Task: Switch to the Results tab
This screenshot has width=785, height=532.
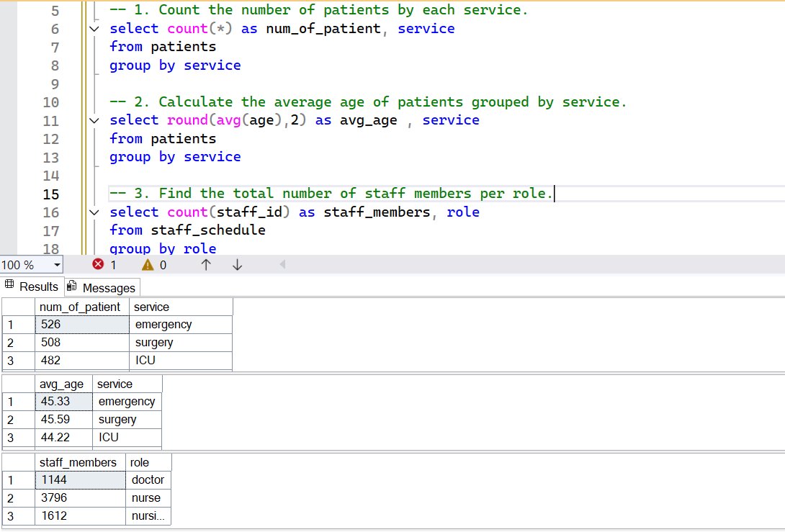Action: (x=32, y=287)
